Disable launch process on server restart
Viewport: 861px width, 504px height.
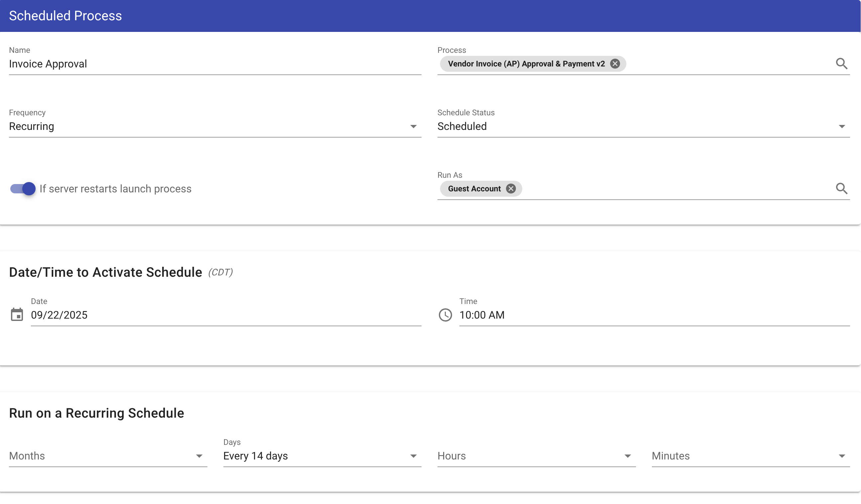(x=22, y=188)
